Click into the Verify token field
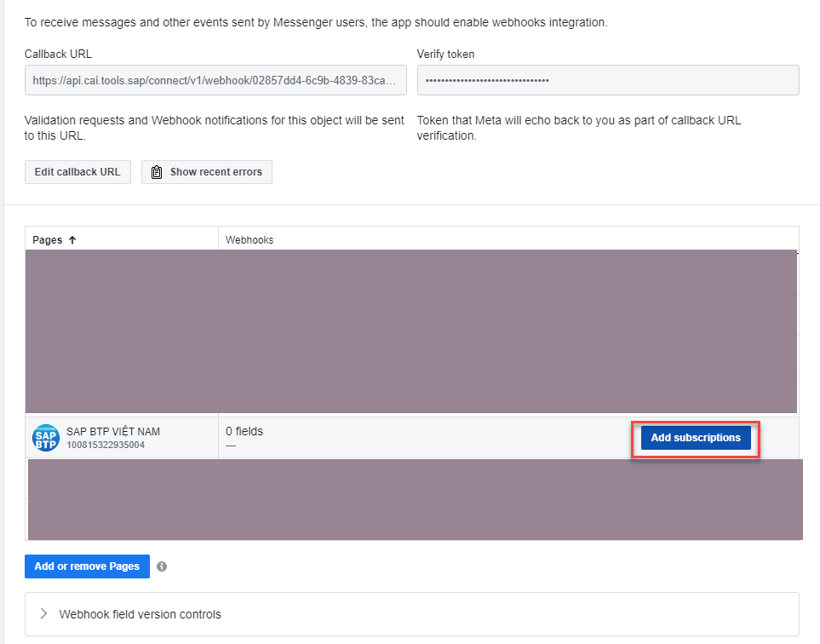Image resolution: width=820 pixels, height=644 pixels. tap(607, 80)
